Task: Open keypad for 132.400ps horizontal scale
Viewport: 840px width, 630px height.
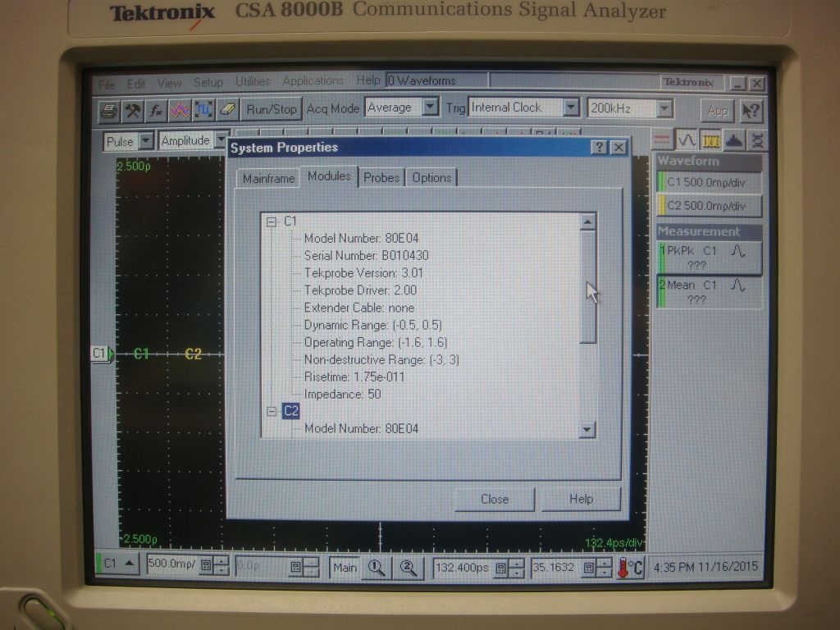Action: pyautogui.click(x=500, y=568)
